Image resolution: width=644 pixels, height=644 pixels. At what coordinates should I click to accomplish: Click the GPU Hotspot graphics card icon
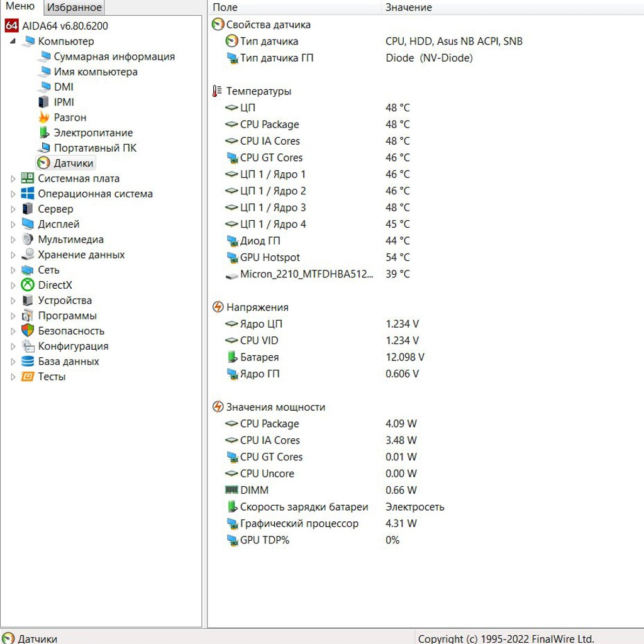233,257
